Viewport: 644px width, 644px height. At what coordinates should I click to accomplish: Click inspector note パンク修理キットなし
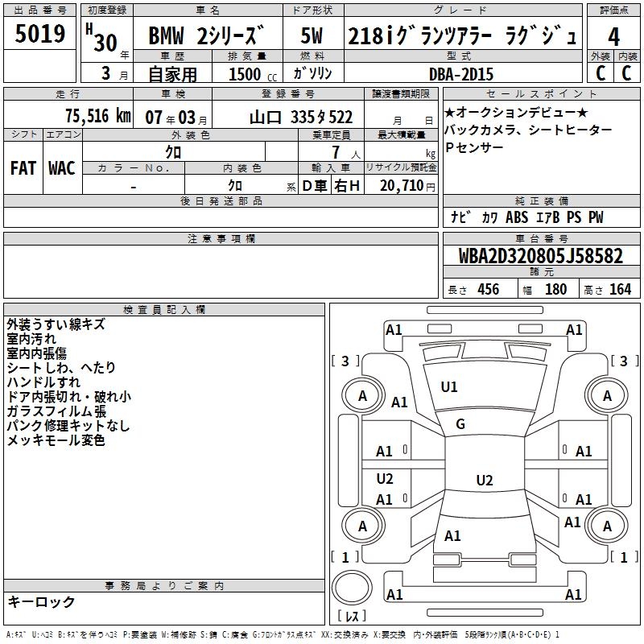(x=68, y=426)
